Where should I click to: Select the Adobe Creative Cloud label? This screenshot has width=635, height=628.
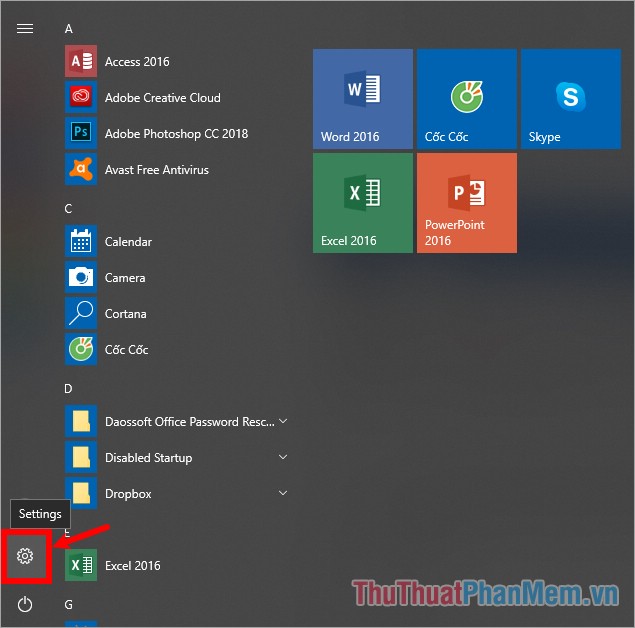(163, 98)
